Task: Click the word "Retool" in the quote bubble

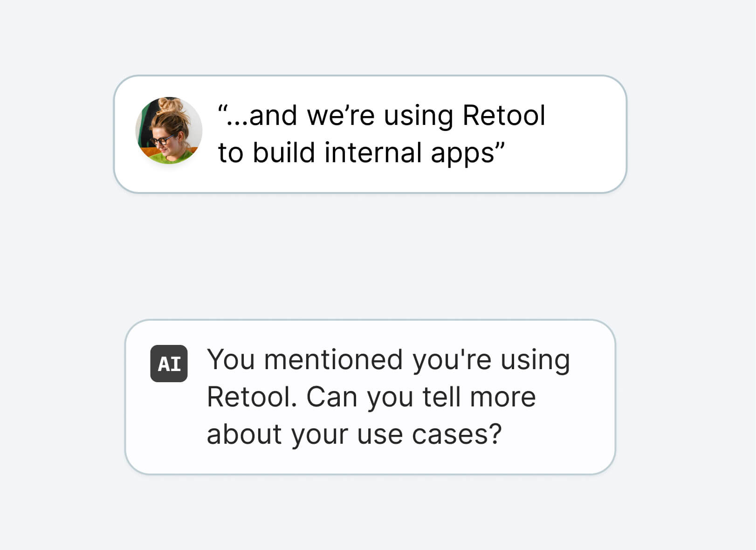Action: click(x=503, y=116)
